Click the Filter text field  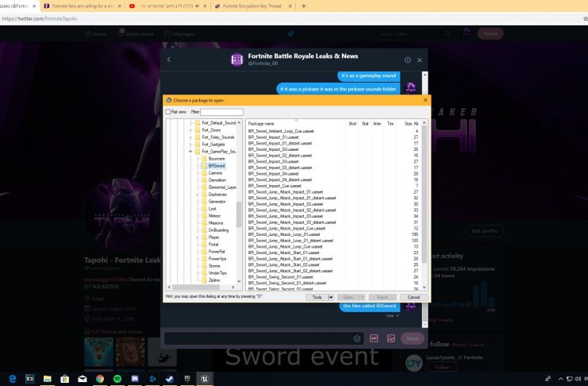(221, 112)
